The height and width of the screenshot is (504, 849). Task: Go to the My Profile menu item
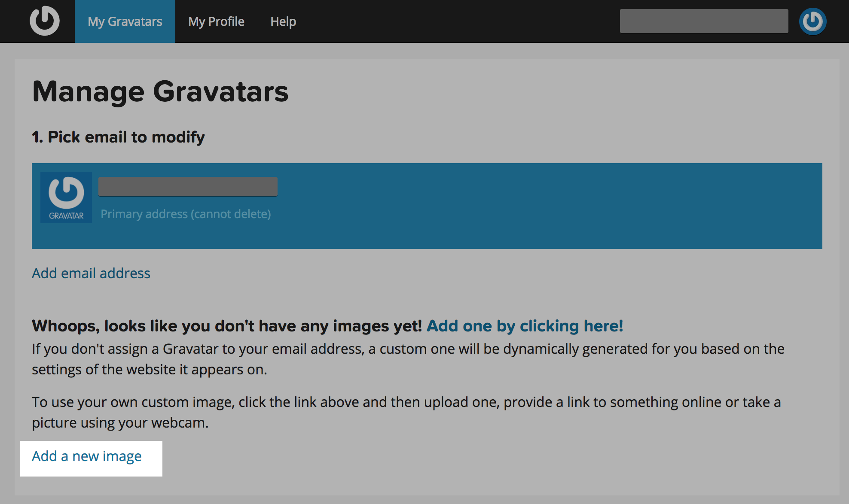216,21
